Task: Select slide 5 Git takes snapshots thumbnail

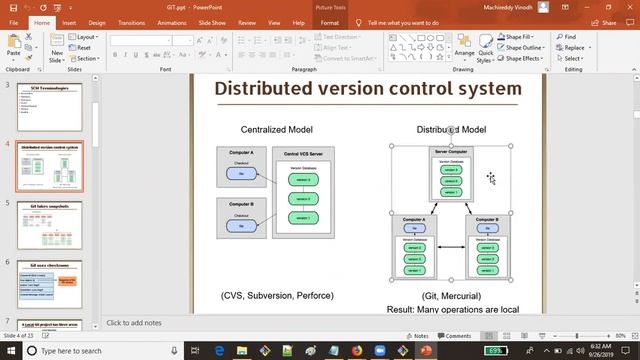Action: click(x=49, y=225)
